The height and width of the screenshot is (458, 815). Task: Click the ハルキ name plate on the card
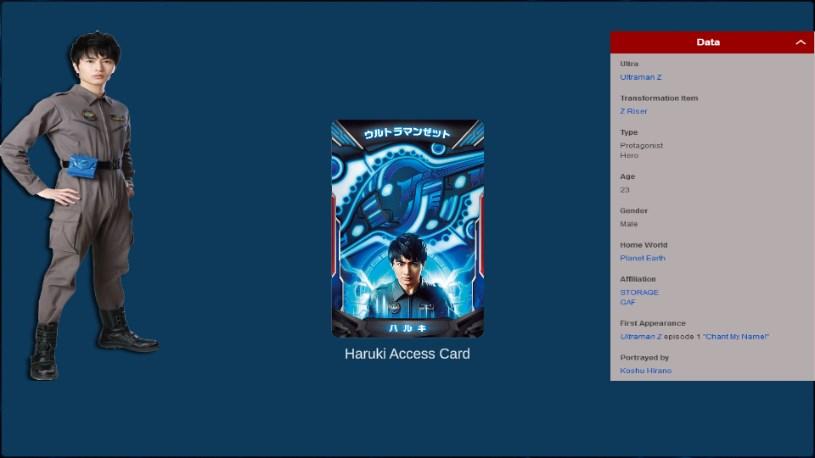[x=408, y=328]
